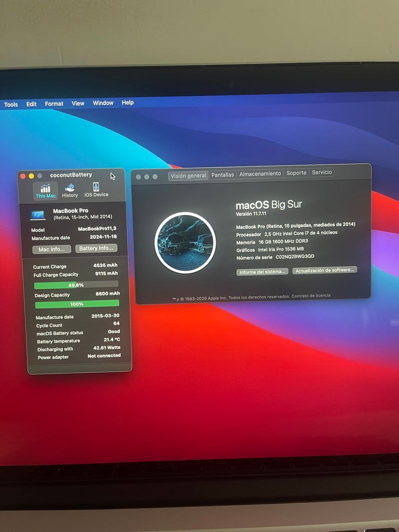The height and width of the screenshot is (532, 399).
Task: Go to the Soporte tab
Action: (x=296, y=173)
